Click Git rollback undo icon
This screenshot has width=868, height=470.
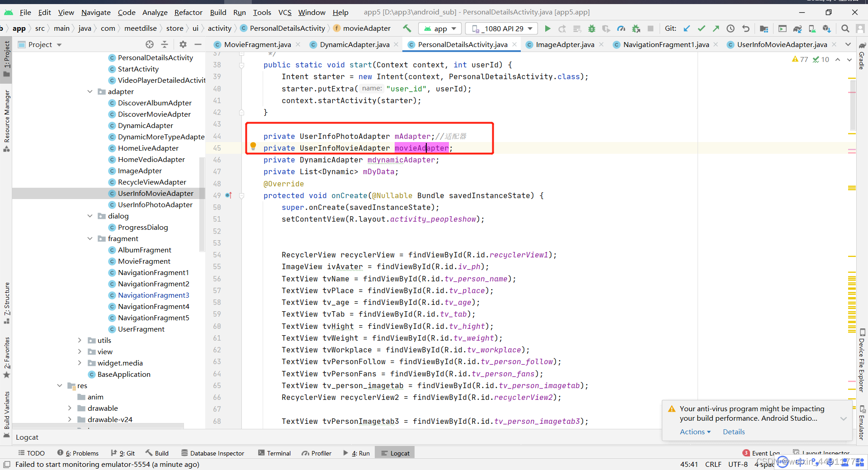point(746,28)
